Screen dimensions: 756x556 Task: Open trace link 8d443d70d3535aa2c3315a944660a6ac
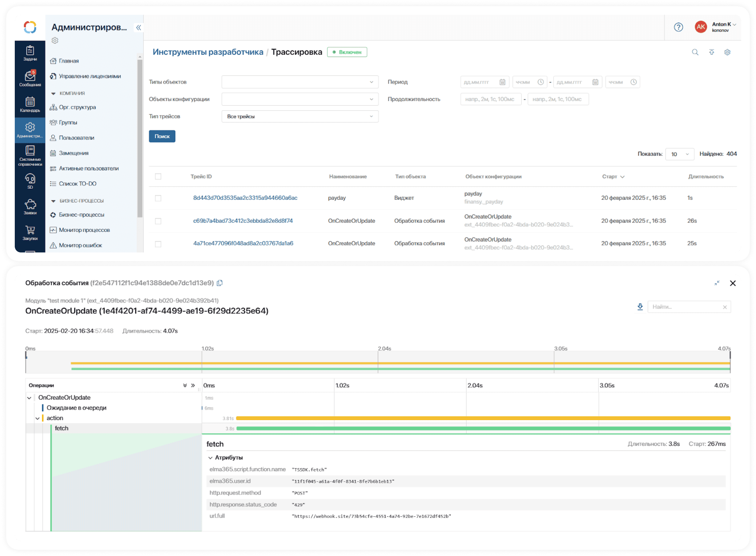(245, 198)
